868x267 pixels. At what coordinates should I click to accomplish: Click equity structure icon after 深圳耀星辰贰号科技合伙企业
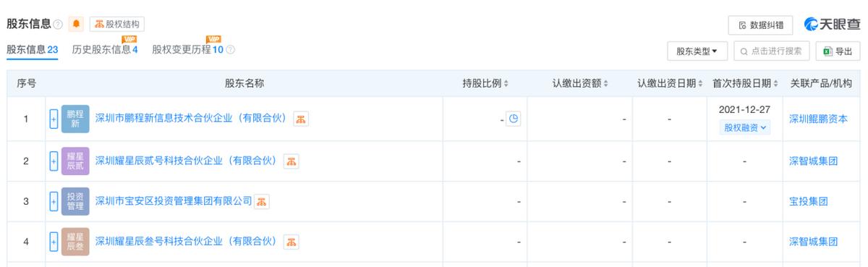(x=290, y=161)
